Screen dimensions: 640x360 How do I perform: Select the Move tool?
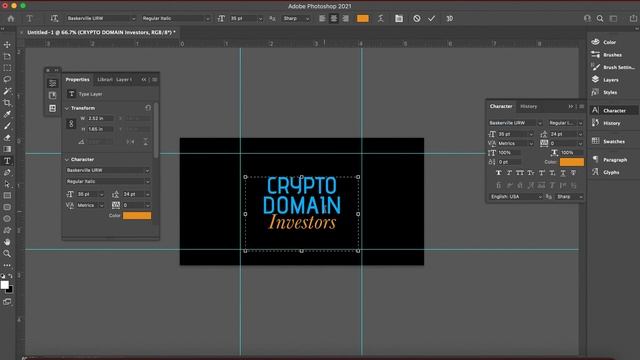tap(7, 44)
